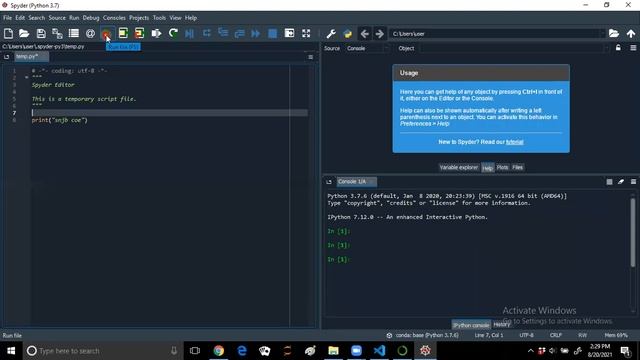
Task: Click the console vertical scrollbar
Action: (633, 233)
